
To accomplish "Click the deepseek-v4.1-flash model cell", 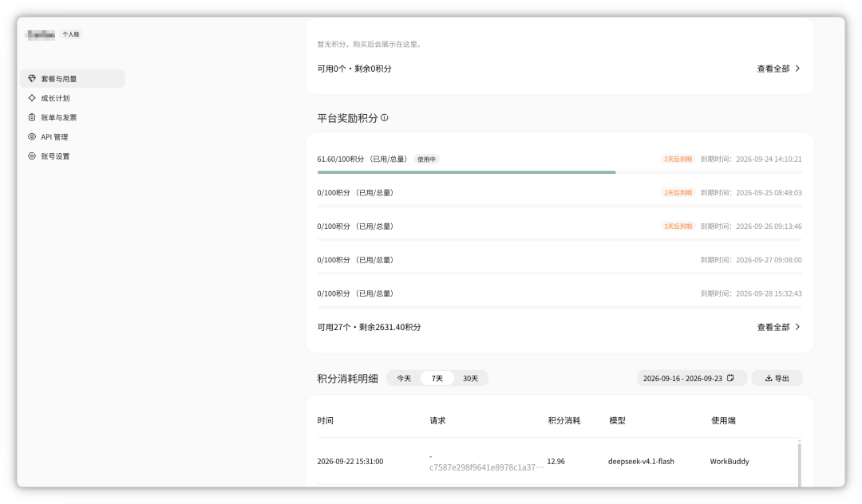I will tap(641, 461).
